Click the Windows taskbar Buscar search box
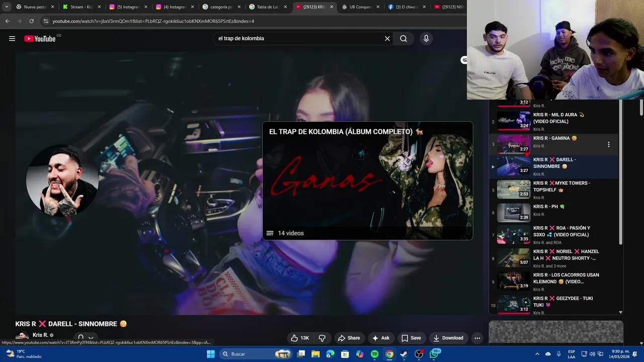 [257, 354]
